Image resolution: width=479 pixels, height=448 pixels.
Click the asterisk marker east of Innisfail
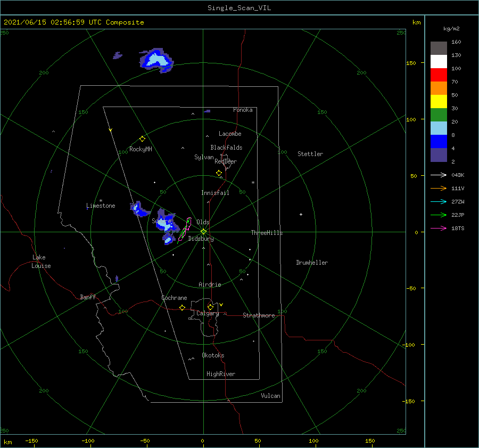(253, 183)
